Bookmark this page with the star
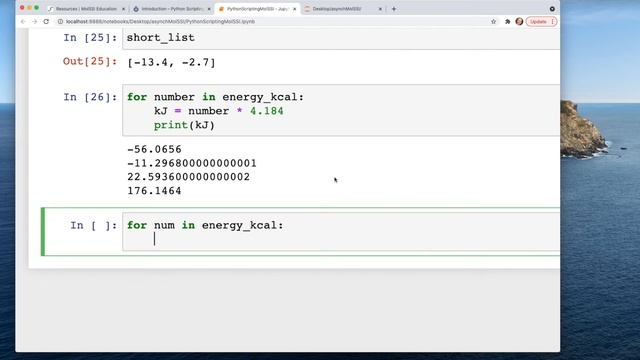Screen dimensions: 640x360 coord(493,21)
